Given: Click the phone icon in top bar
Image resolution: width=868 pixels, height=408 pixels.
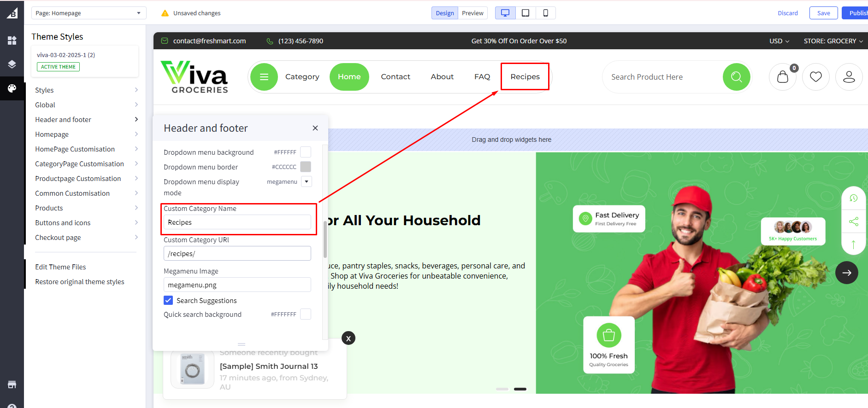Looking at the screenshot, I should [x=270, y=41].
